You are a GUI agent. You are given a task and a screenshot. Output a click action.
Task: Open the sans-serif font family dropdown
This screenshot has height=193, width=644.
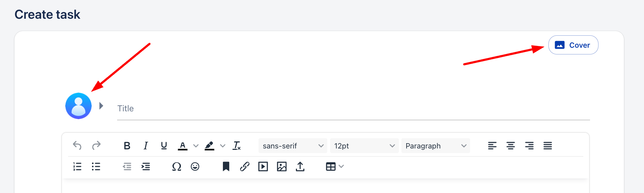tap(293, 146)
